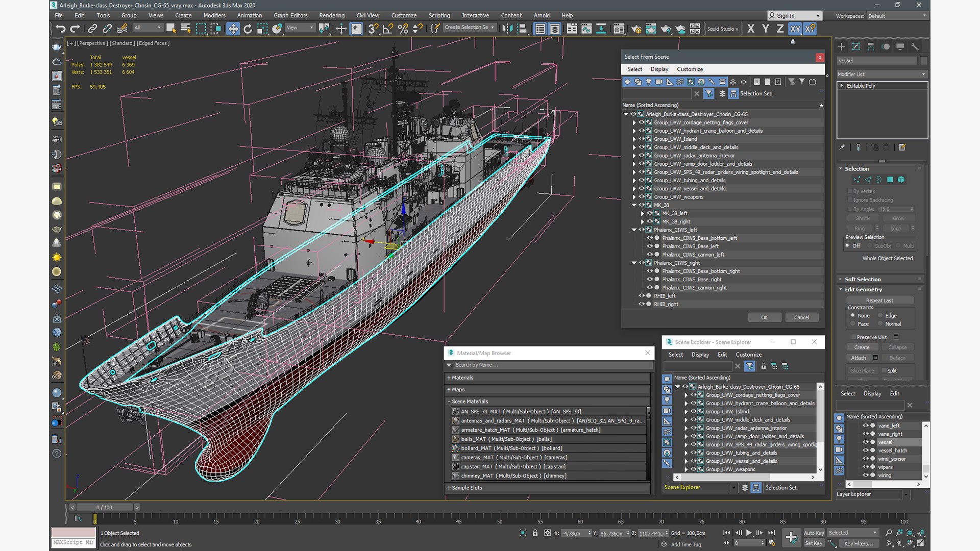
Task: Click Play Animation button
Action: click(749, 533)
